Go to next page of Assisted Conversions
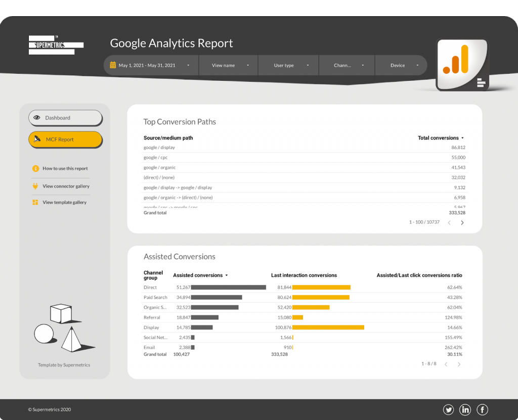The height and width of the screenshot is (420, 518). [x=459, y=364]
